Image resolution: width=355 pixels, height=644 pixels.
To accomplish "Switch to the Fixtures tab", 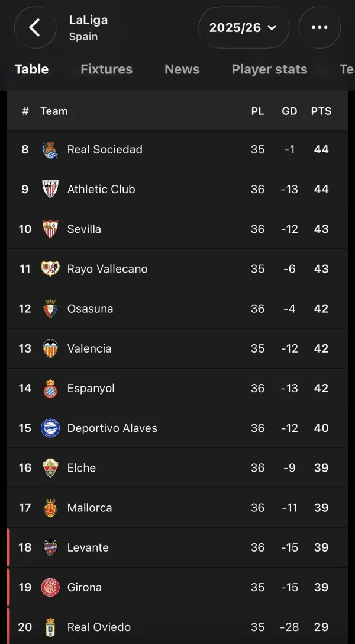I will coord(106,69).
